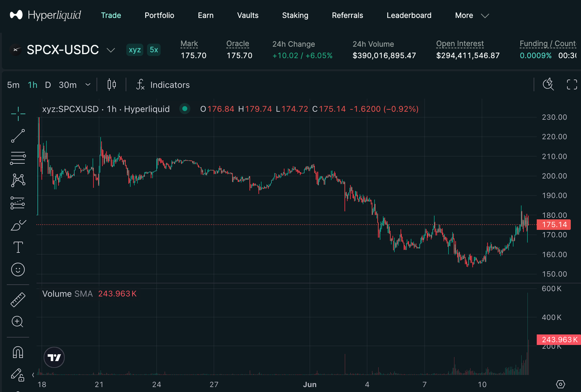Open the Fibonacci retracement tool
The image size is (581, 392).
18,158
